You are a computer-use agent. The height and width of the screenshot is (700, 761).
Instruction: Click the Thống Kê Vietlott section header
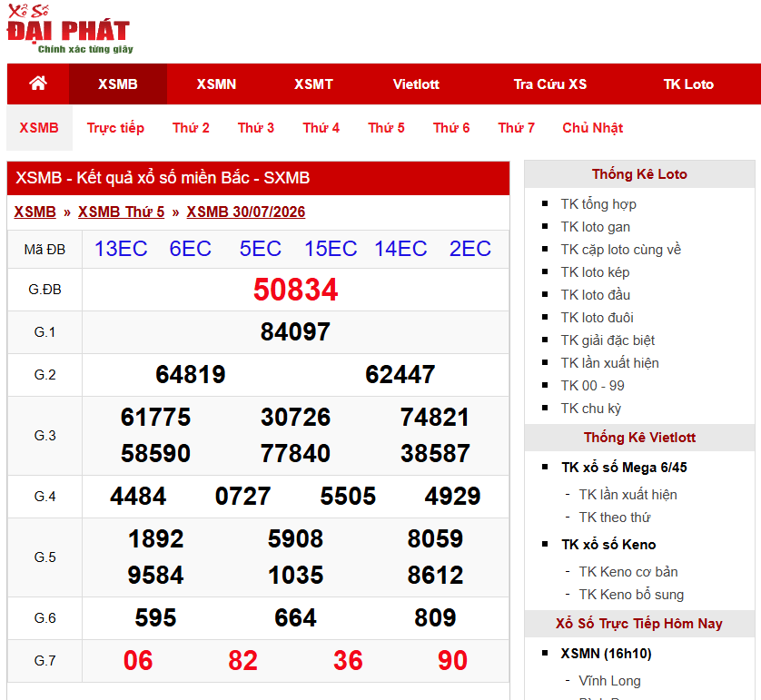tap(639, 438)
